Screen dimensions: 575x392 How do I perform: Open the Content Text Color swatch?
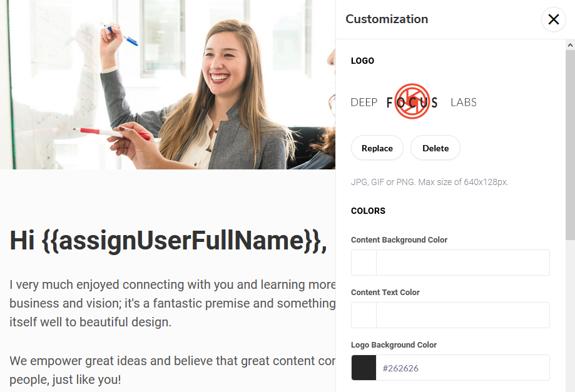pyautogui.click(x=364, y=315)
